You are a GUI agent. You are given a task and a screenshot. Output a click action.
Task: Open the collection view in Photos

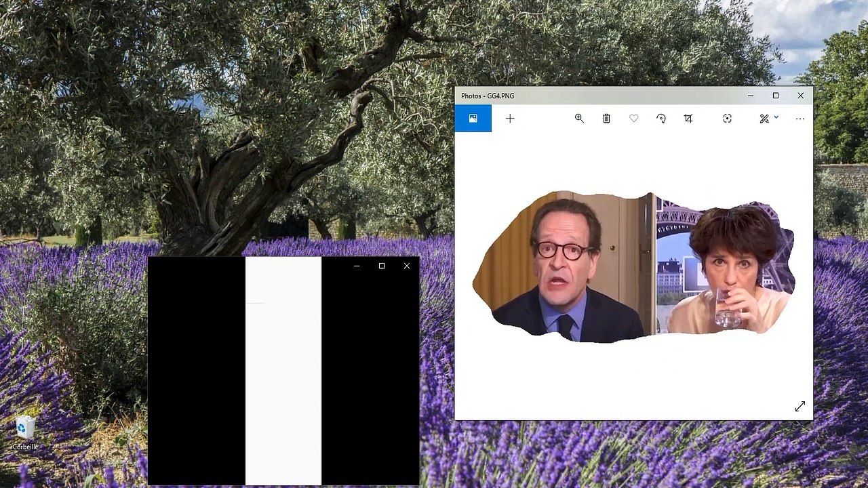click(x=473, y=118)
